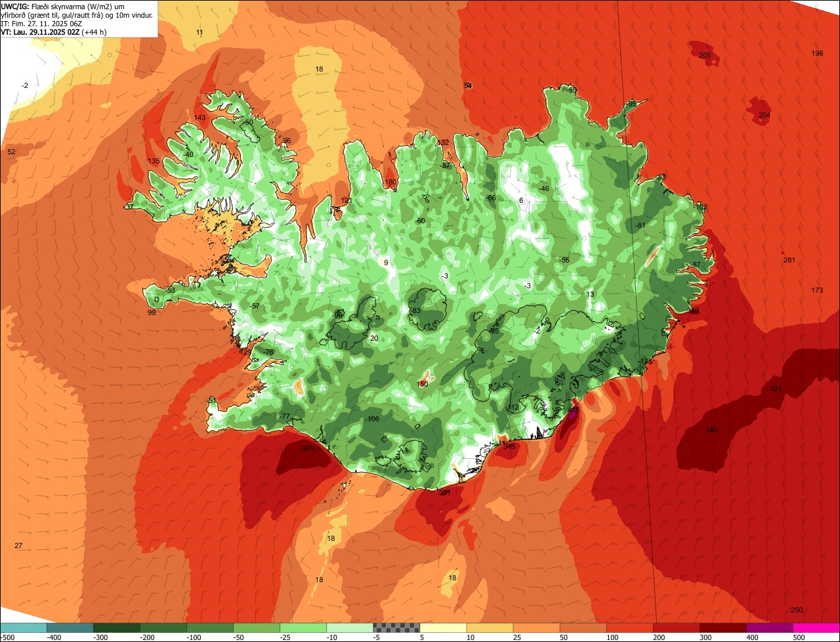Click the map value 250 at the bottom right
This screenshot has width=840, height=642.
[797, 610]
